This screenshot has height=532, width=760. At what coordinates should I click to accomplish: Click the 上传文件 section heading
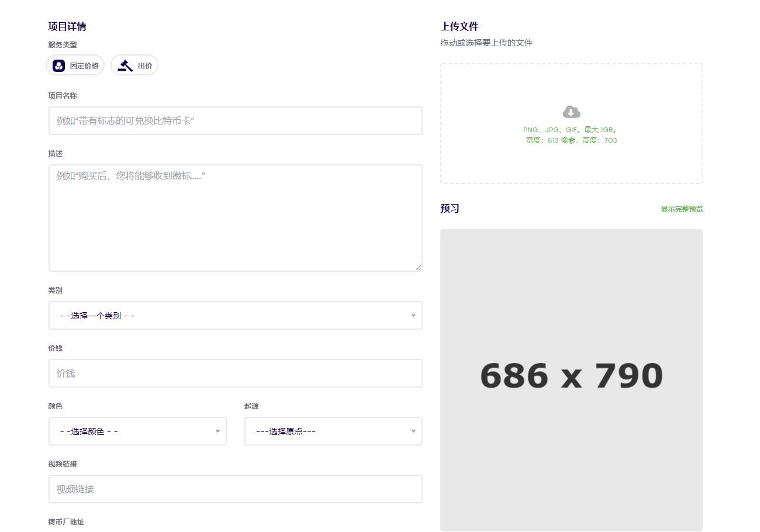459,27
